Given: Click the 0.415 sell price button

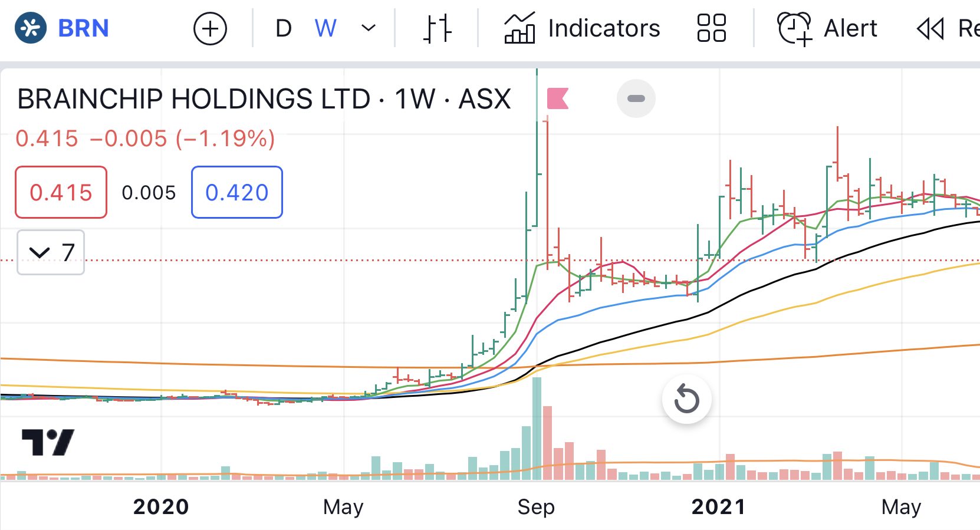Looking at the screenshot, I should pyautogui.click(x=61, y=192).
